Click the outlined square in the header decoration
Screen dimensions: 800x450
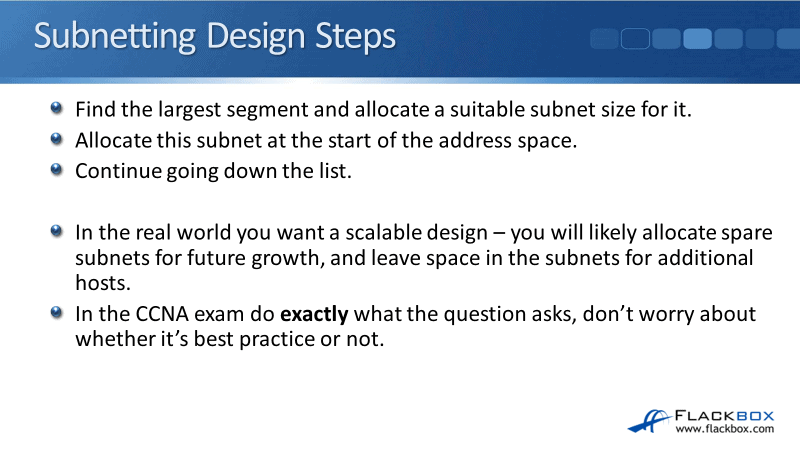click(635, 39)
